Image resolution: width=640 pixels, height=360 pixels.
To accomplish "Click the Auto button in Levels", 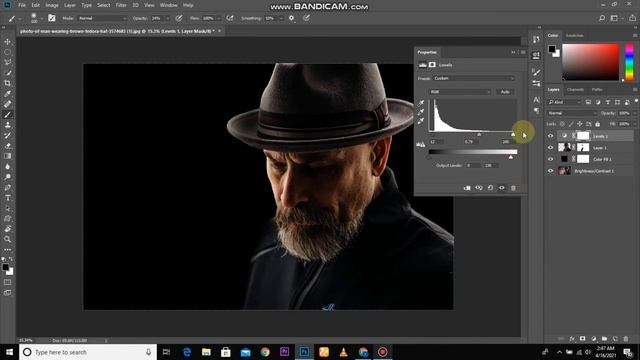I will 505,92.
